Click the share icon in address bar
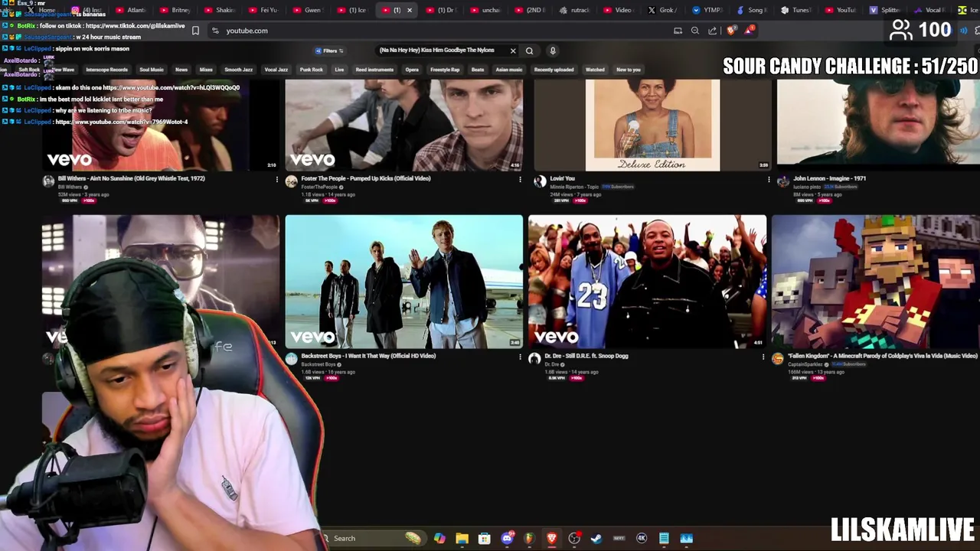980x551 pixels. pos(713,31)
